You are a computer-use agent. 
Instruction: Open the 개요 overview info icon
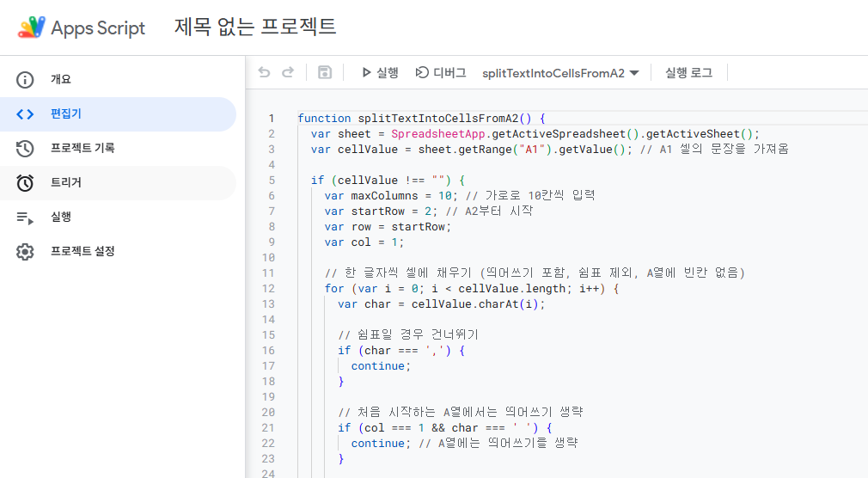pyautogui.click(x=25, y=80)
